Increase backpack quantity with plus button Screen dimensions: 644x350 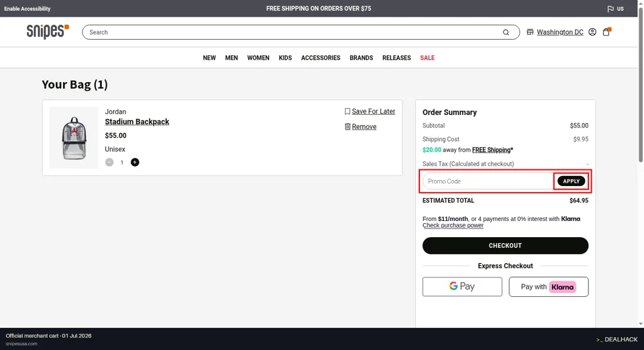click(135, 163)
